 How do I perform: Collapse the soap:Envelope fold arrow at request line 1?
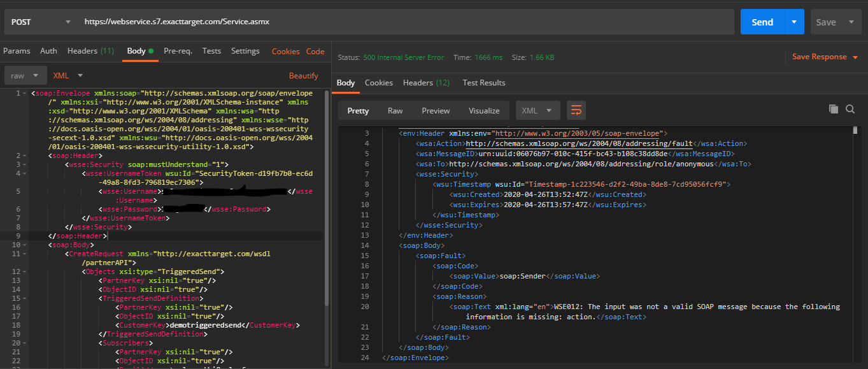pyautogui.click(x=26, y=93)
